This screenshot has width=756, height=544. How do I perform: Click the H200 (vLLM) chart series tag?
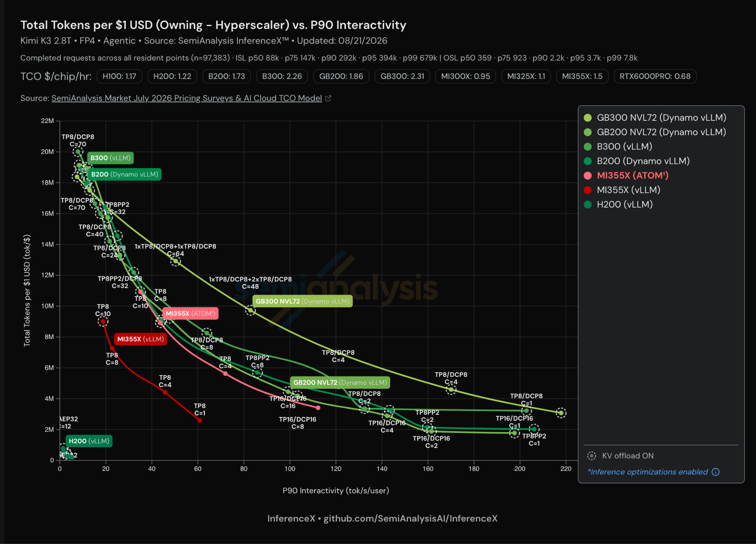[x=89, y=441]
